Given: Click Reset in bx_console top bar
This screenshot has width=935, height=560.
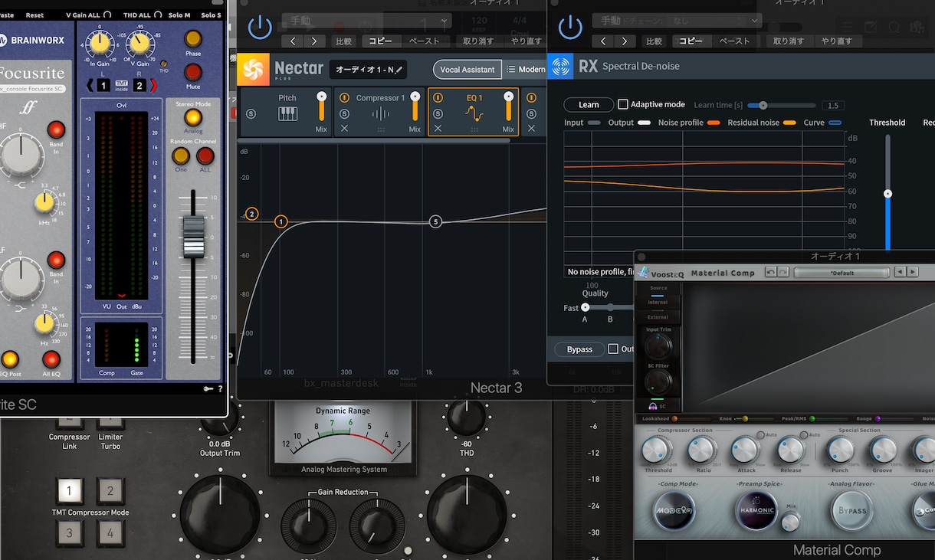Looking at the screenshot, I should tap(34, 15).
